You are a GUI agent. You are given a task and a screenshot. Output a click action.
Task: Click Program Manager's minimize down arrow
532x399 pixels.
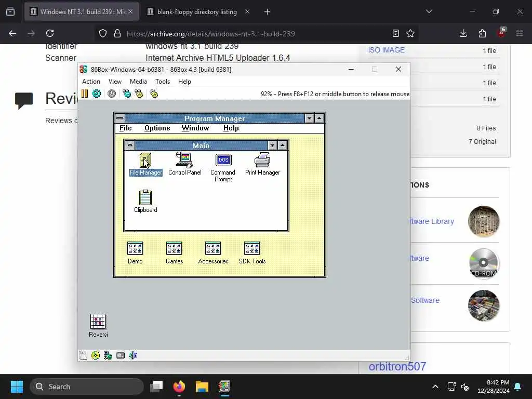tap(309, 118)
